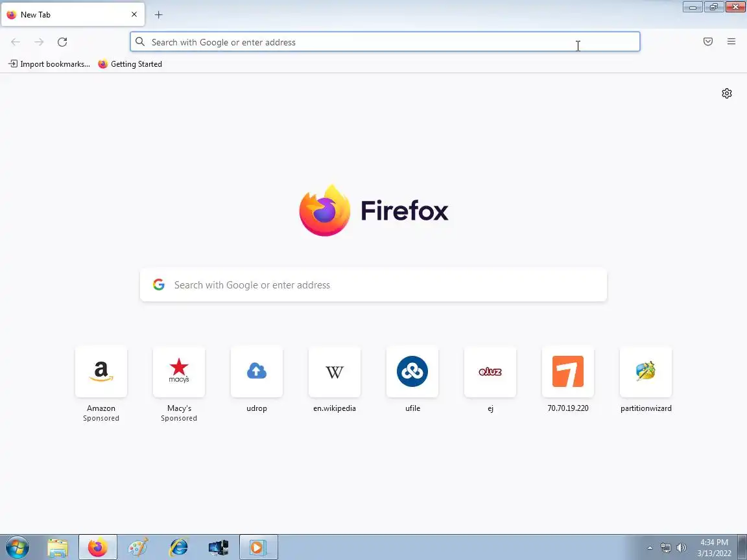Open the Firefox application menu
Viewport: 747px width, 560px height.
pos(731,42)
